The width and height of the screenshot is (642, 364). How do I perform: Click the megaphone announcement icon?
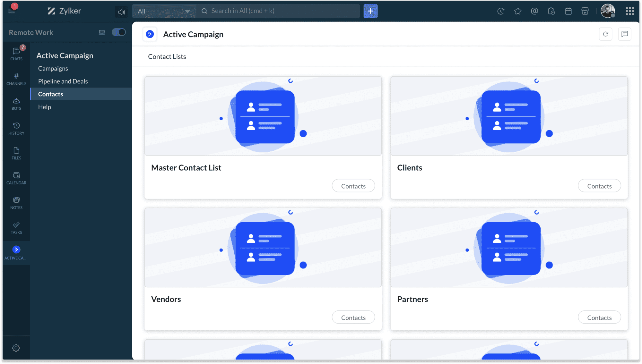coord(121,12)
